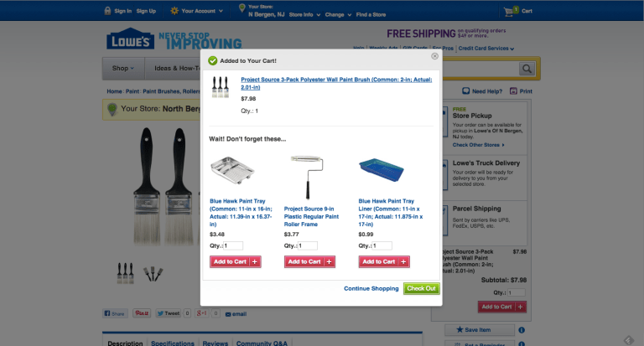The height and width of the screenshot is (346, 644).
Task: Click quantity field for Roller Frame
Action: coord(308,245)
